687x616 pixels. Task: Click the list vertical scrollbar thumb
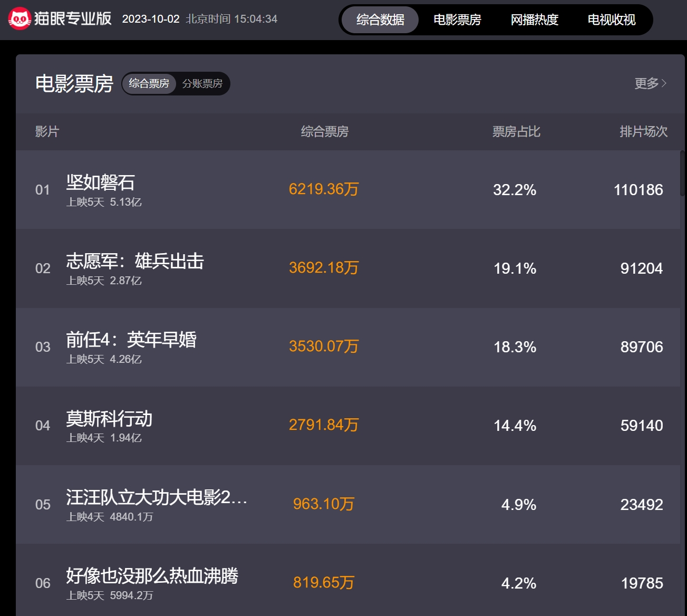[682, 173]
